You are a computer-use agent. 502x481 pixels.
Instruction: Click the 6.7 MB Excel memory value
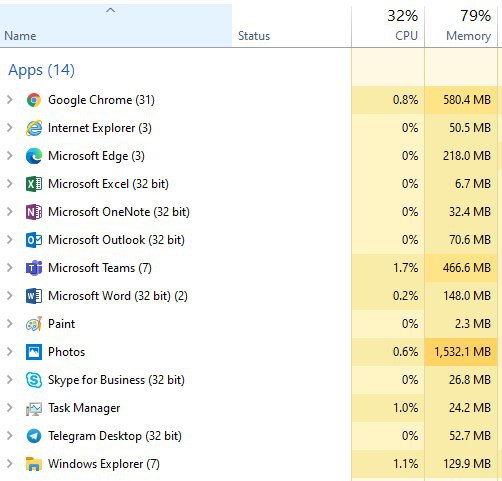473,184
